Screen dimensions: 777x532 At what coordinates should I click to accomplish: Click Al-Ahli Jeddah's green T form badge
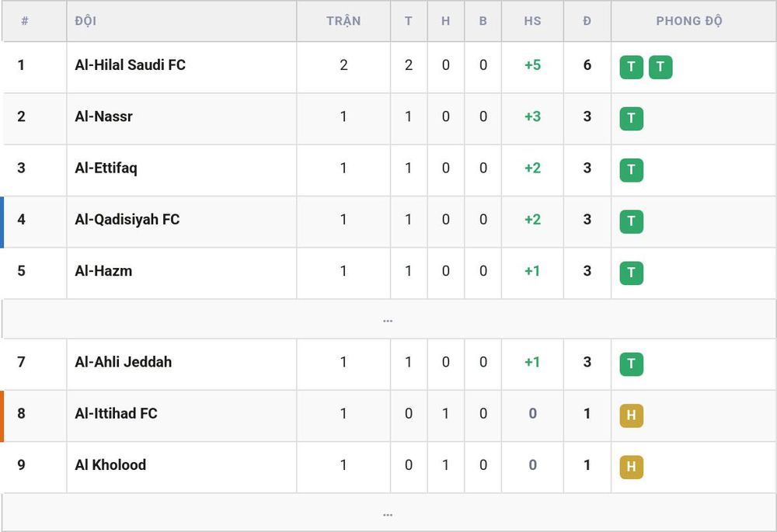pos(631,364)
